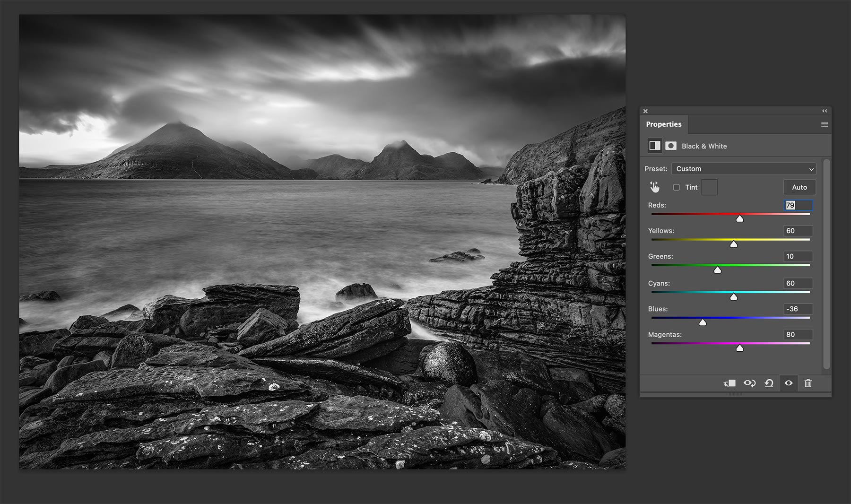The height and width of the screenshot is (504, 851).
Task: Click the Reds slider handle
Action: (x=740, y=218)
